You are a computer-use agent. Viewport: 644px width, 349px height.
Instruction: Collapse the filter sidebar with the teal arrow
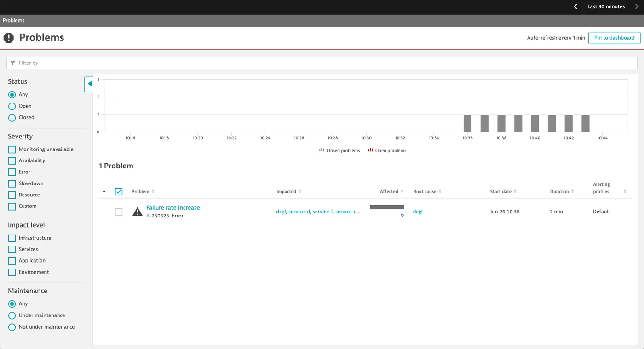89,84
